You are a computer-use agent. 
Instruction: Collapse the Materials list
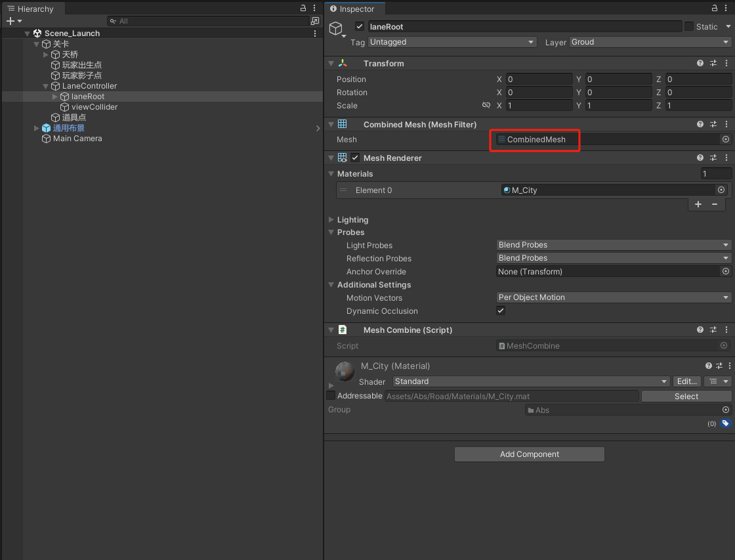click(331, 173)
